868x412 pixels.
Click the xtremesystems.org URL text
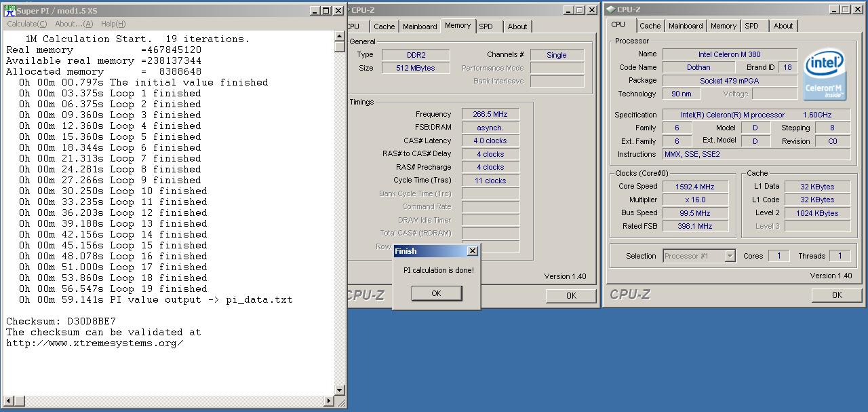(95, 343)
